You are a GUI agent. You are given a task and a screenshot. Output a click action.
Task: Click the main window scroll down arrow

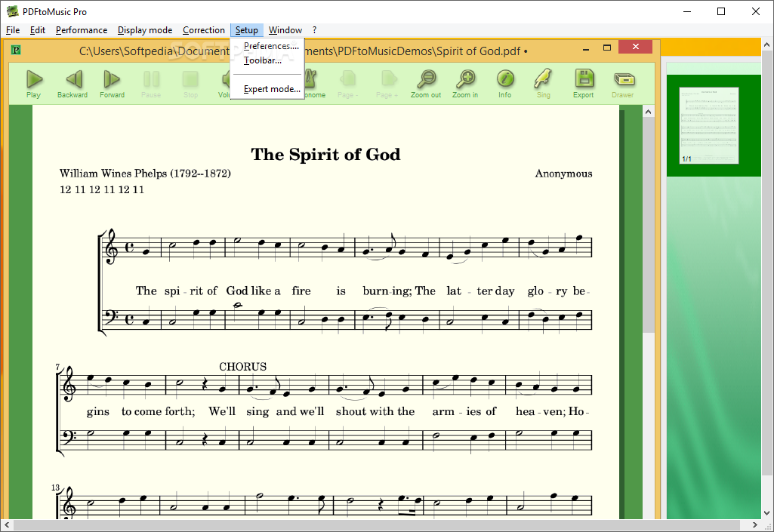click(767, 513)
